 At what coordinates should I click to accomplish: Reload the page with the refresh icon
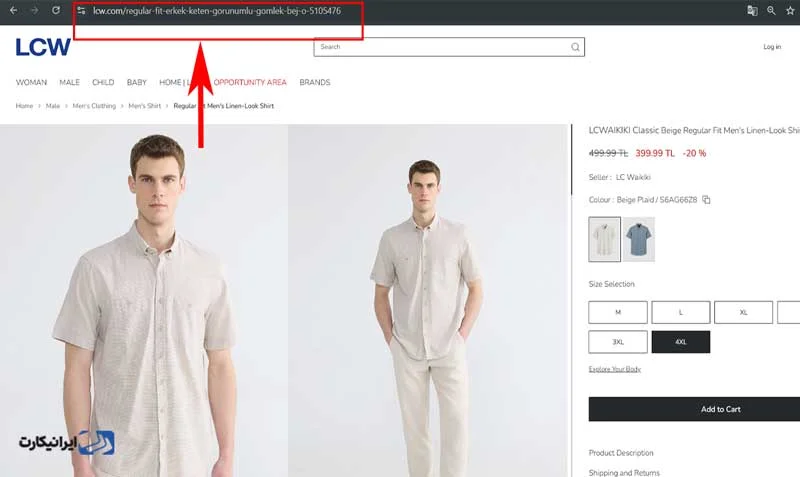coord(56,10)
